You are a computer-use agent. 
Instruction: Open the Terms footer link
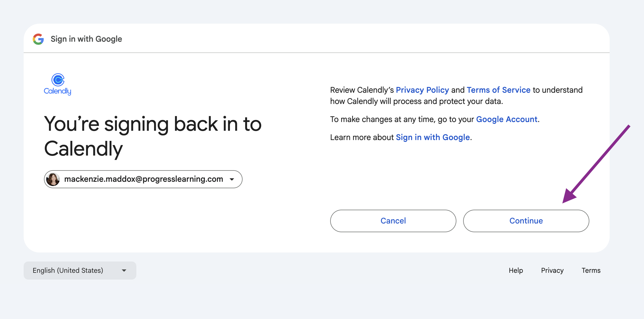coord(591,271)
